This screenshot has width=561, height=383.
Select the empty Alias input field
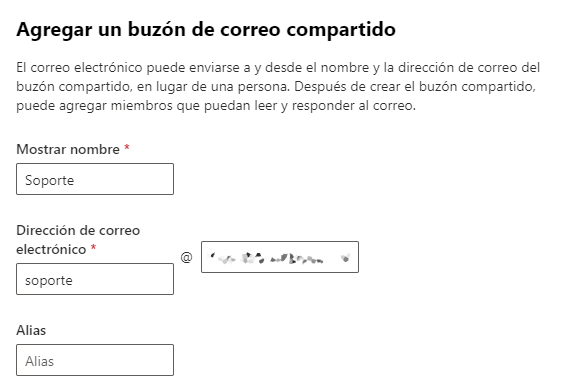click(x=95, y=360)
